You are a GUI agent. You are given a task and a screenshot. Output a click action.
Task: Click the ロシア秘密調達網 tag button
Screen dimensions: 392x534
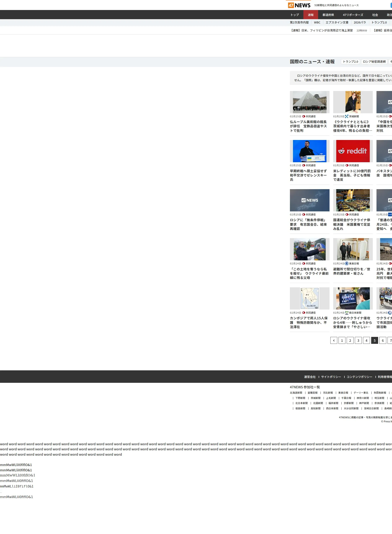(x=374, y=62)
